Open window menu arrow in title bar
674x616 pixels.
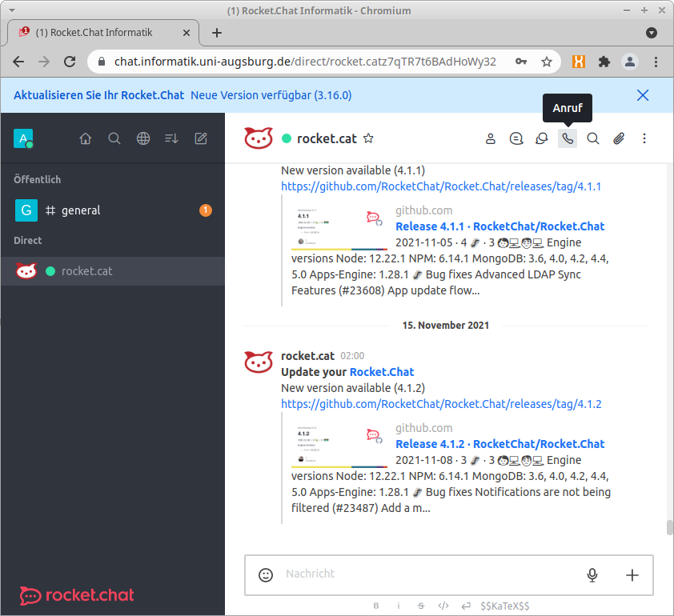click(12, 10)
